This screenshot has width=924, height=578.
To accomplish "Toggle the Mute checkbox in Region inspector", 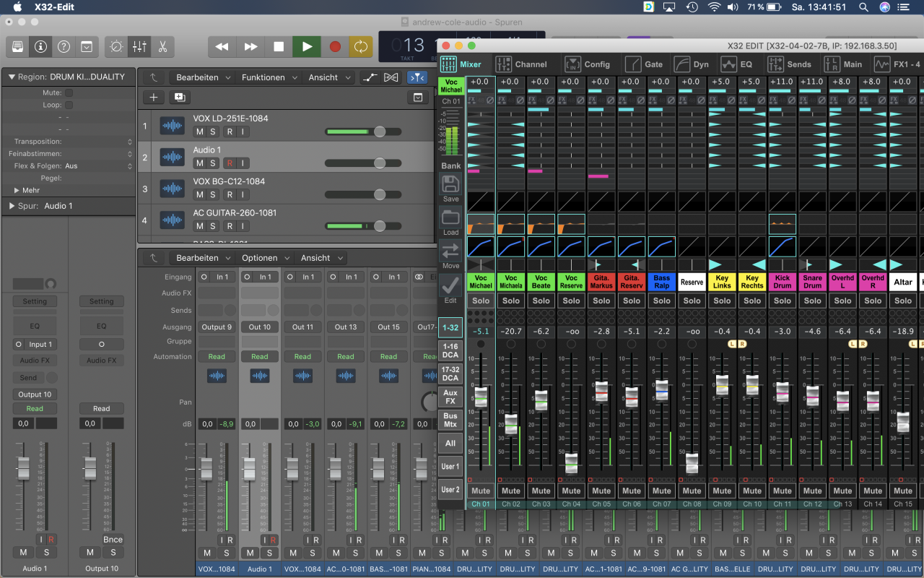I will click(x=69, y=93).
